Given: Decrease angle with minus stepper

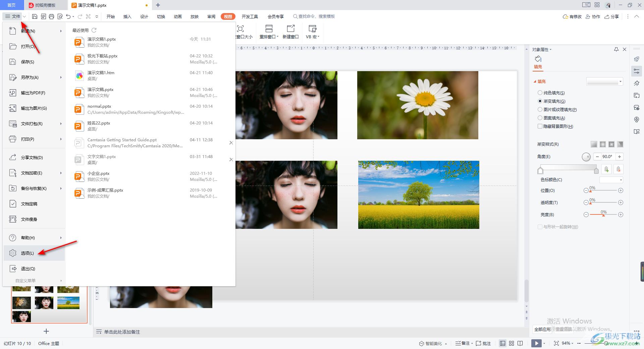Looking at the screenshot, I should (x=597, y=157).
